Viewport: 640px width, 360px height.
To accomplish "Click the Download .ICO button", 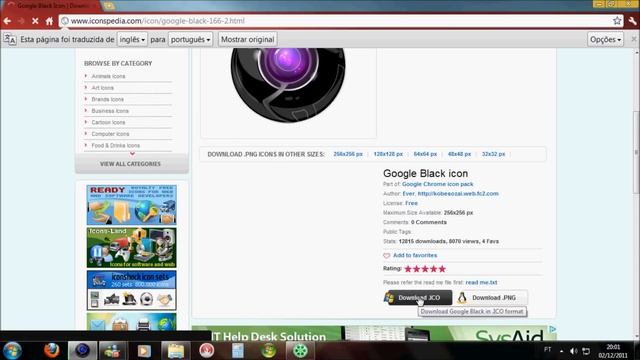I will tap(418, 298).
